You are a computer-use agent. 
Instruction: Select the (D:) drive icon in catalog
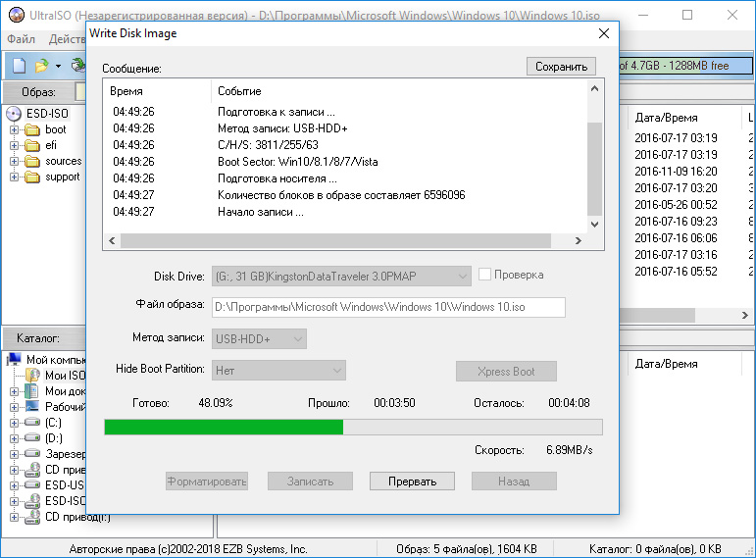coord(32,438)
